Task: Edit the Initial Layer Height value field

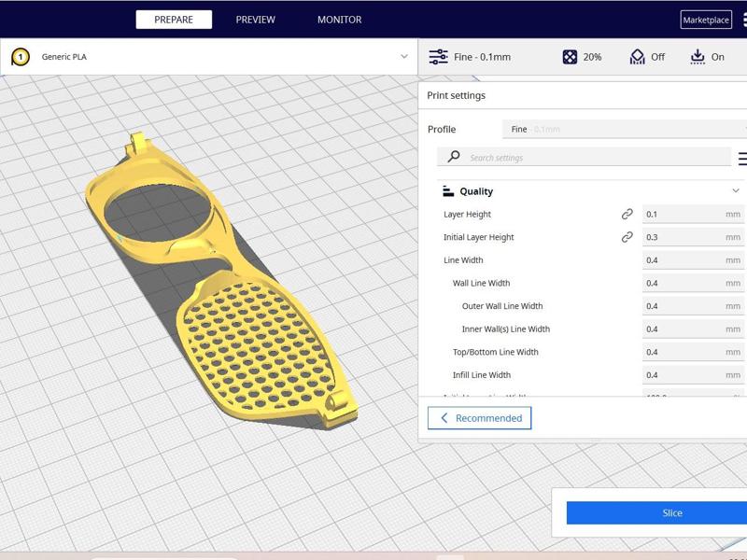Action: [693, 237]
